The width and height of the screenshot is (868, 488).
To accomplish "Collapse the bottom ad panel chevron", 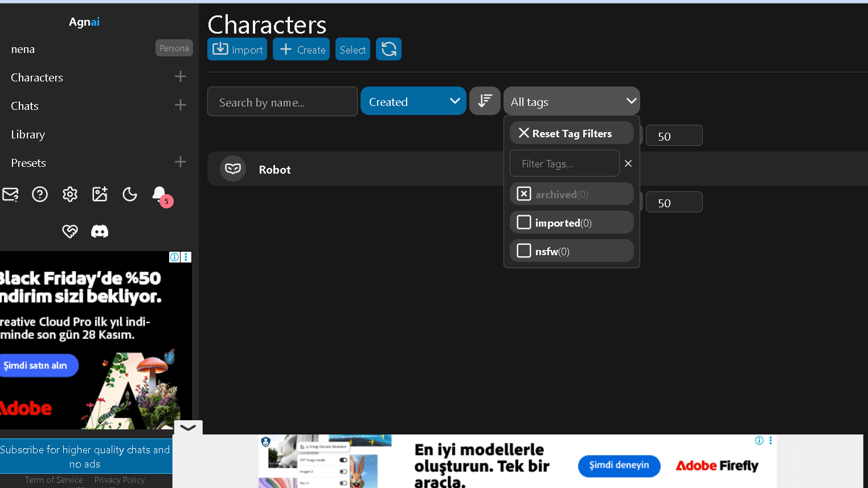I will [187, 427].
